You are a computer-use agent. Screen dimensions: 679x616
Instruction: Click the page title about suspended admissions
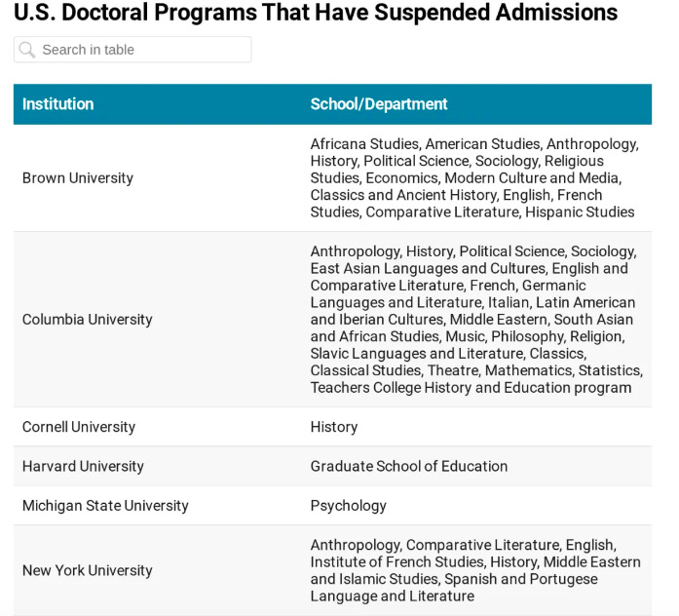316,13
